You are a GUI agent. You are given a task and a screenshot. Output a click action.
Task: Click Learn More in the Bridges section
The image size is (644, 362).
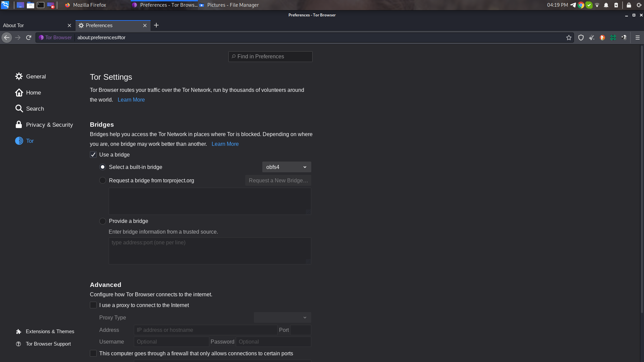click(x=225, y=144)
